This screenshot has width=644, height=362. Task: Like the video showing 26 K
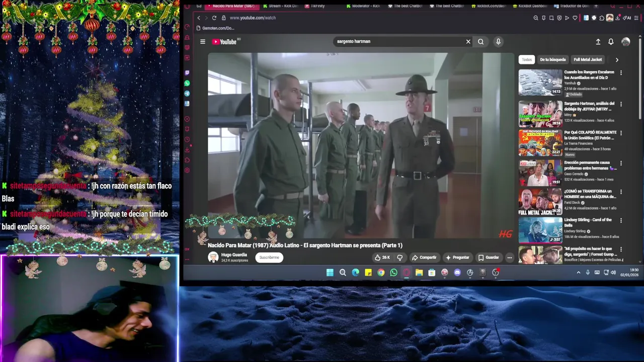(x=382, y=257)
